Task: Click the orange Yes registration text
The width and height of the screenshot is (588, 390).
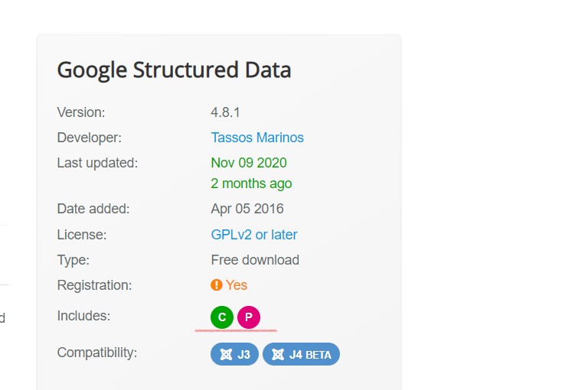Action: pyautogui.click(x=237, y=285)
